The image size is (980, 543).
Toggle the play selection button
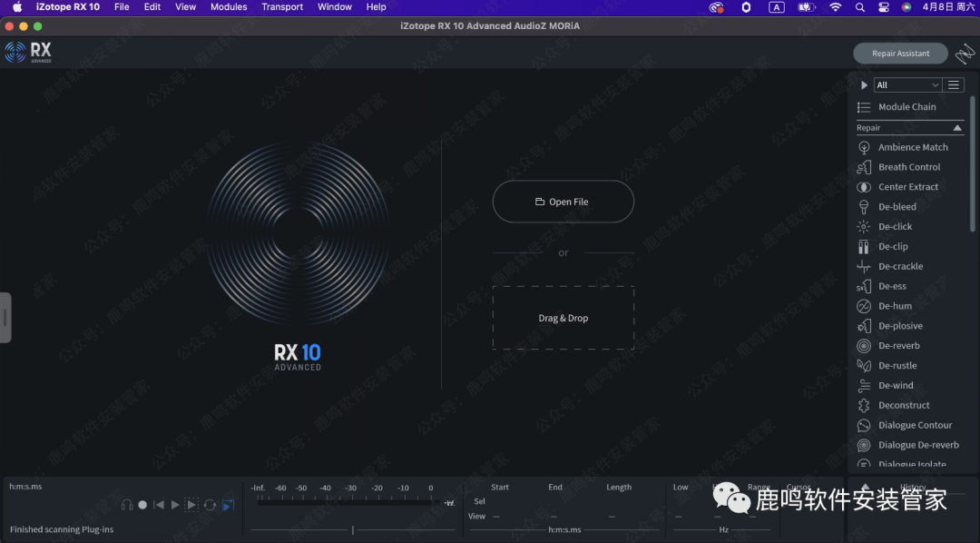(x=191, y=505)
